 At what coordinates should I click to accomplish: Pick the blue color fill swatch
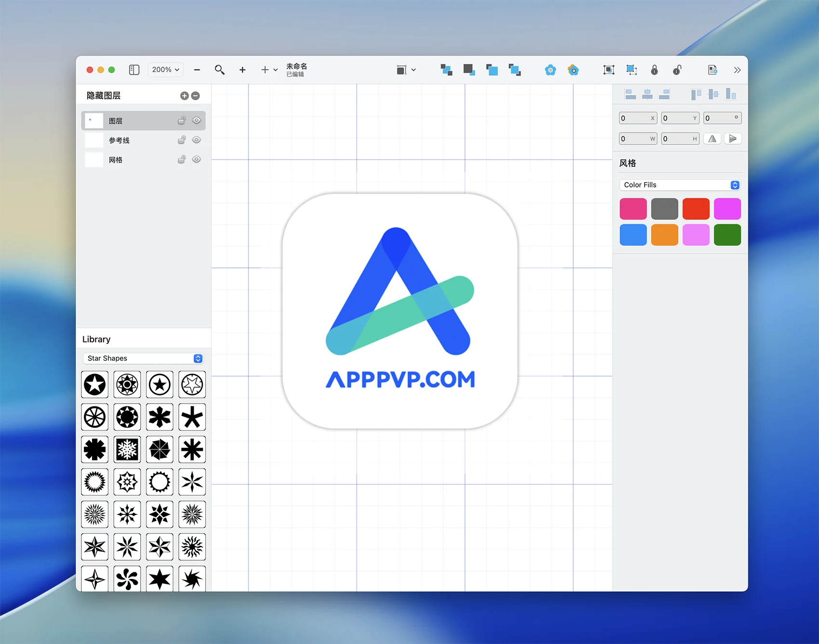pos(633,235)
